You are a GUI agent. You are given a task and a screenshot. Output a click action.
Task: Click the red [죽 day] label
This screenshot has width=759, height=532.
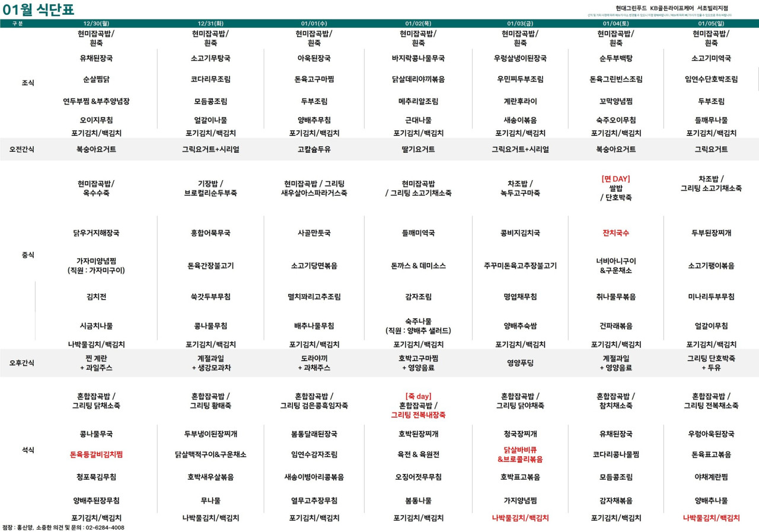coord(418,396)
